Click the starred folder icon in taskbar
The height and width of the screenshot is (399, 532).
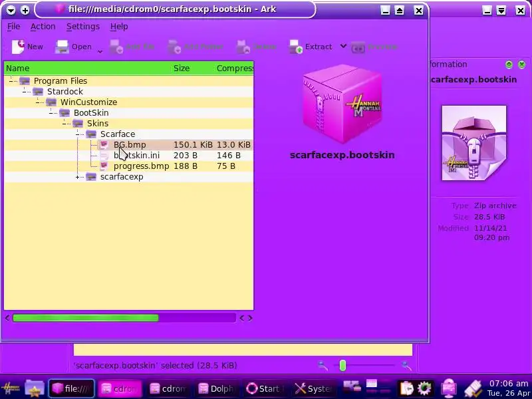35,388
